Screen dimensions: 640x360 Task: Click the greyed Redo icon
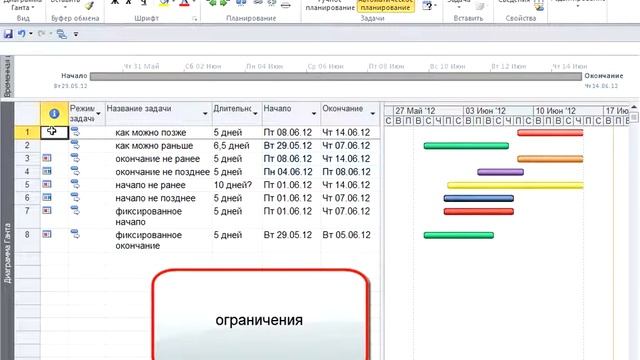click(x=41, y=34)
